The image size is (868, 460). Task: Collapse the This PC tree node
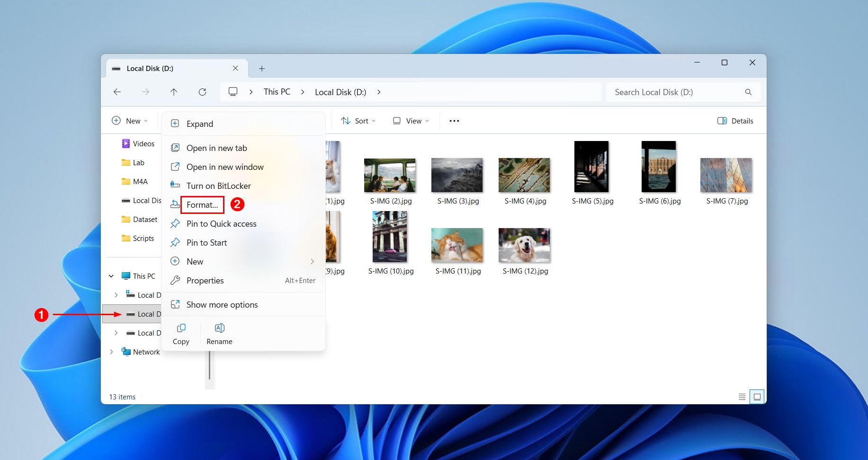[111, 276]
